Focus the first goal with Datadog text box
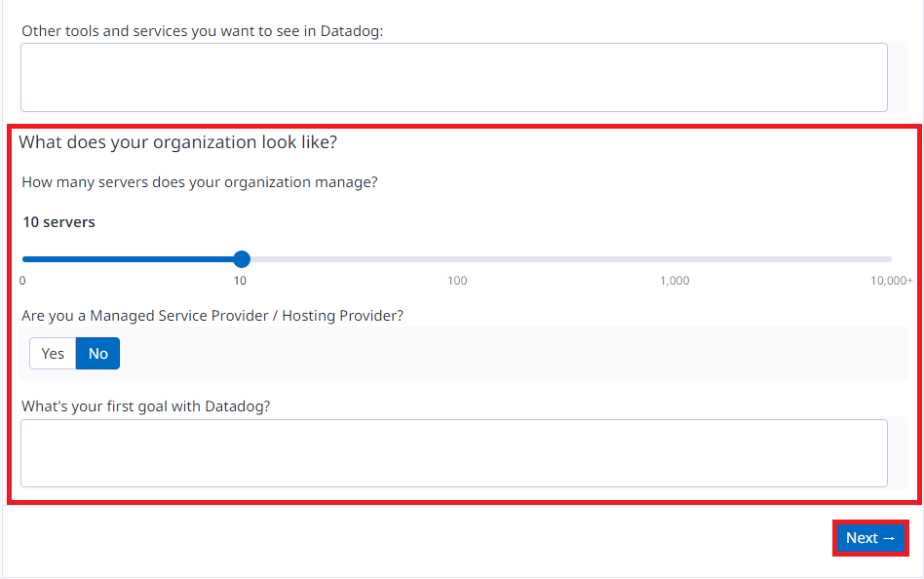Image resolution: width=924 pixels, height=579 pixels. (454, 453)
